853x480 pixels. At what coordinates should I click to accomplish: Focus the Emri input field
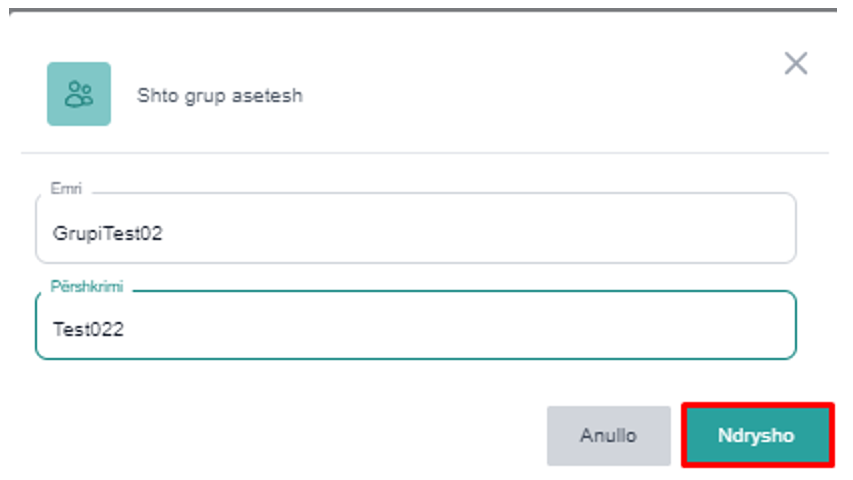415,233
